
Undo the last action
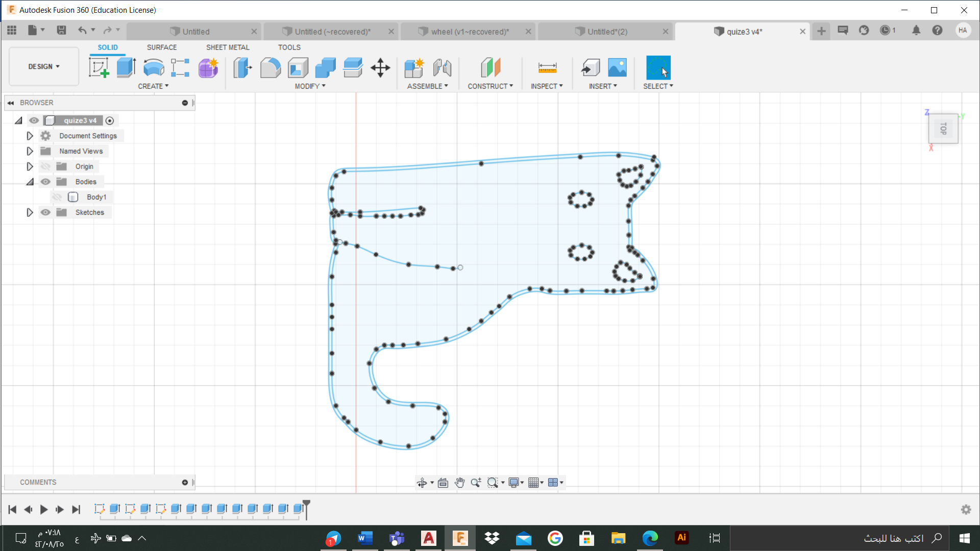(x=82, y=31)
